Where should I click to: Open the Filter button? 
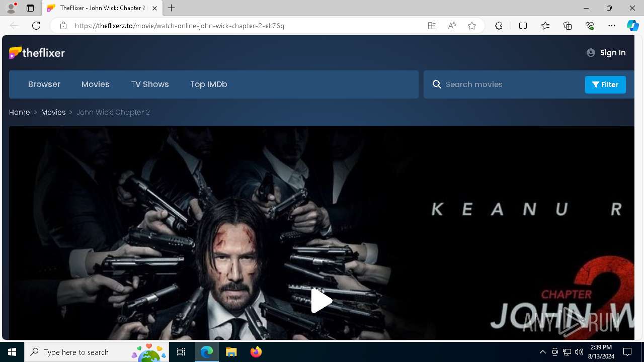(x=605, y=84)
